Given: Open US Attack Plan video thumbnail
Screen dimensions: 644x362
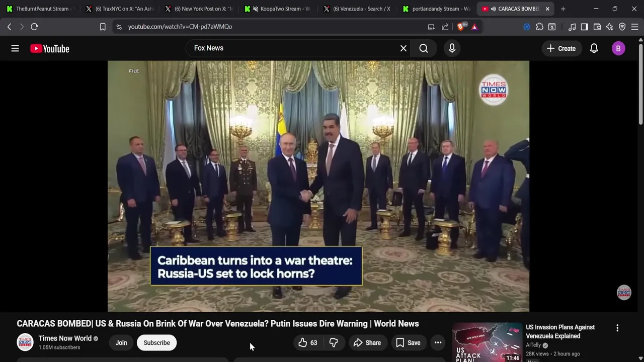Looking at the screenshot, I should (487, 342).
